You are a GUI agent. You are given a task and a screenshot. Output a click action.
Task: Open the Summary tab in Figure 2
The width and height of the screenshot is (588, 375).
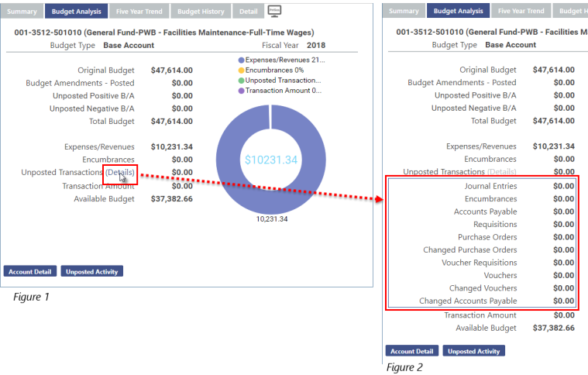pos(404,12)
